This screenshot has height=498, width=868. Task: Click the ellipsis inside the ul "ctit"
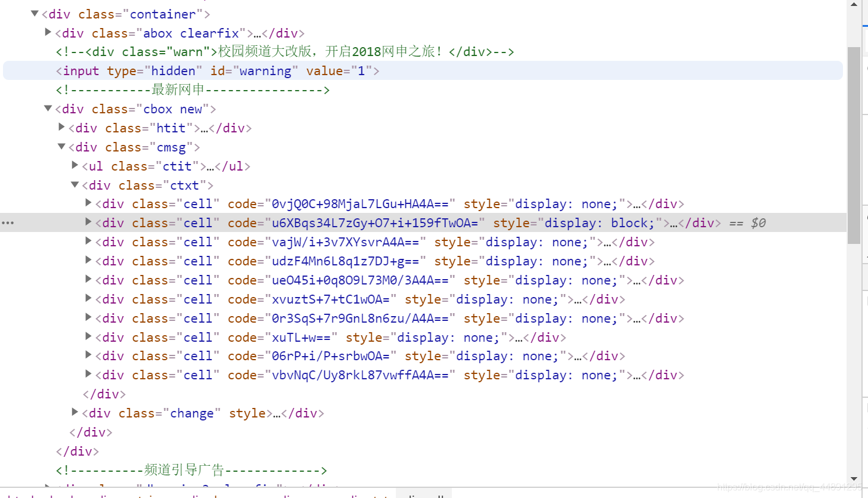(x=210, y=166)
